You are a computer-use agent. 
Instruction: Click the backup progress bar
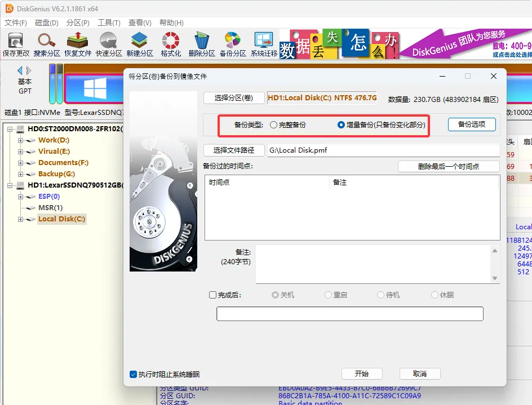[x=350, y=314]
